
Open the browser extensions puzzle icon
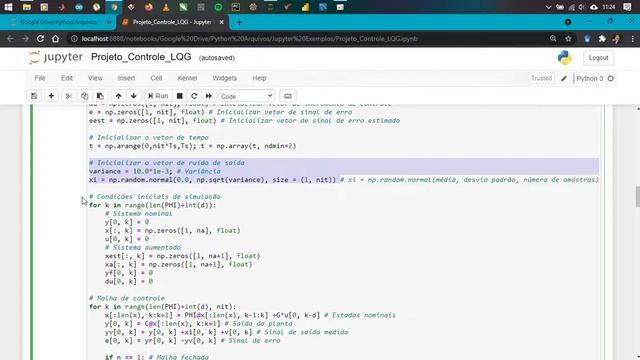coord(602,39)
